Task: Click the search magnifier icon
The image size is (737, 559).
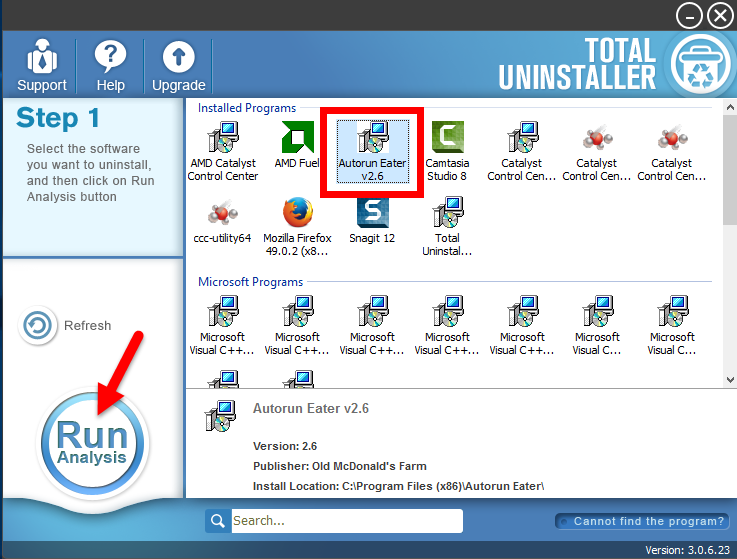Action: tap(218, 520)
